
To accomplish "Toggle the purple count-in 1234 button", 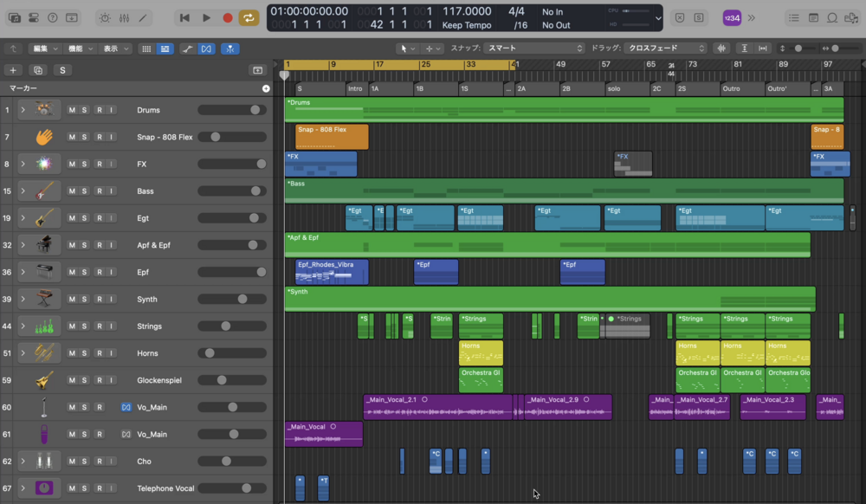I will point(732,17).
